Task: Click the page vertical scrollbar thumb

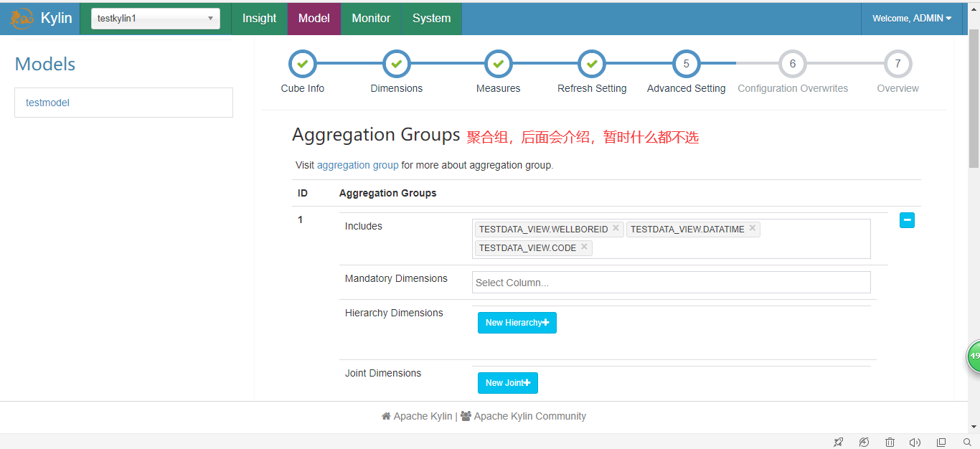Action: click(x=974, y=99)
